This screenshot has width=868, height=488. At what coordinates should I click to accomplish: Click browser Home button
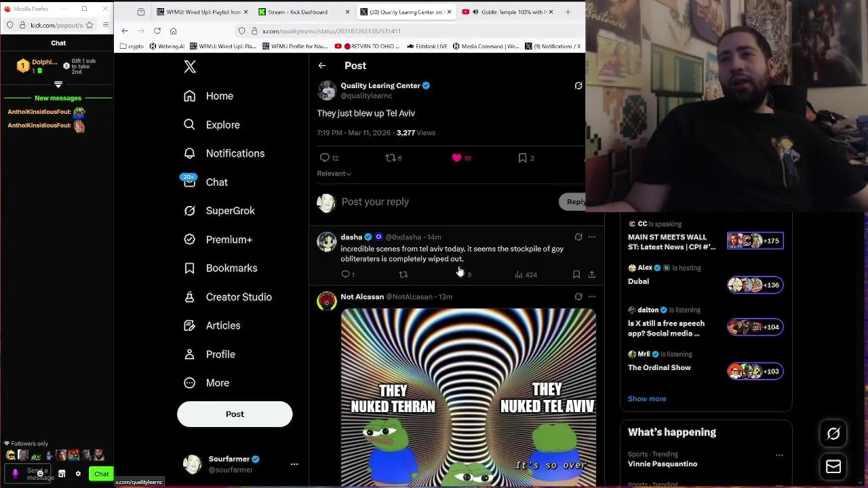pyautogui.click(x=174, y=30)
